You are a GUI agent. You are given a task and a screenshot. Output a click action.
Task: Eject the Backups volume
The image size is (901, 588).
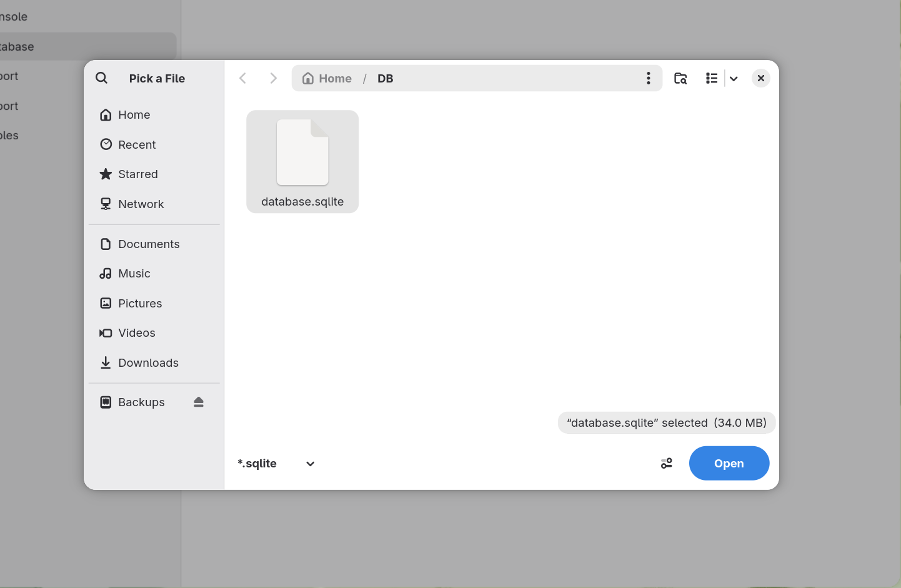click(199, 402)
